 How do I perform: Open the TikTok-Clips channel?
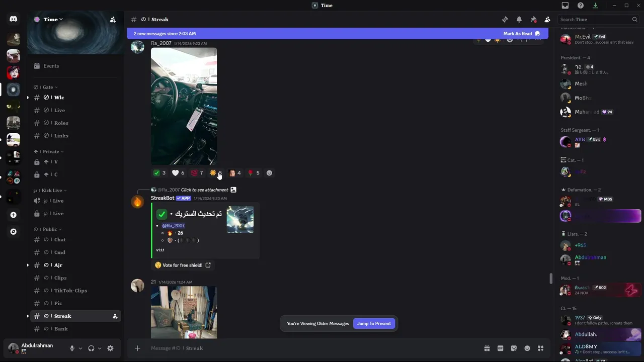(75, 291)
